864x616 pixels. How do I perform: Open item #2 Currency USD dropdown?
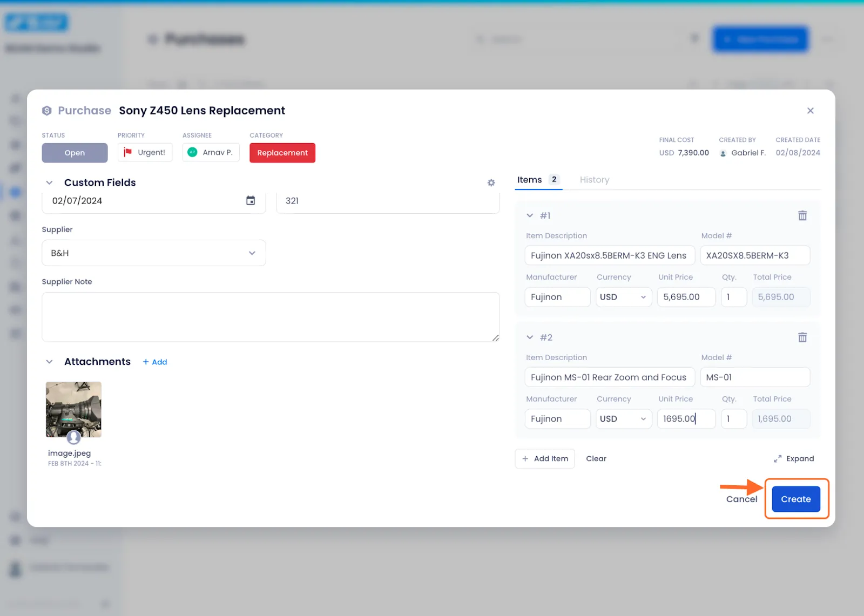(x=624, y=419)
